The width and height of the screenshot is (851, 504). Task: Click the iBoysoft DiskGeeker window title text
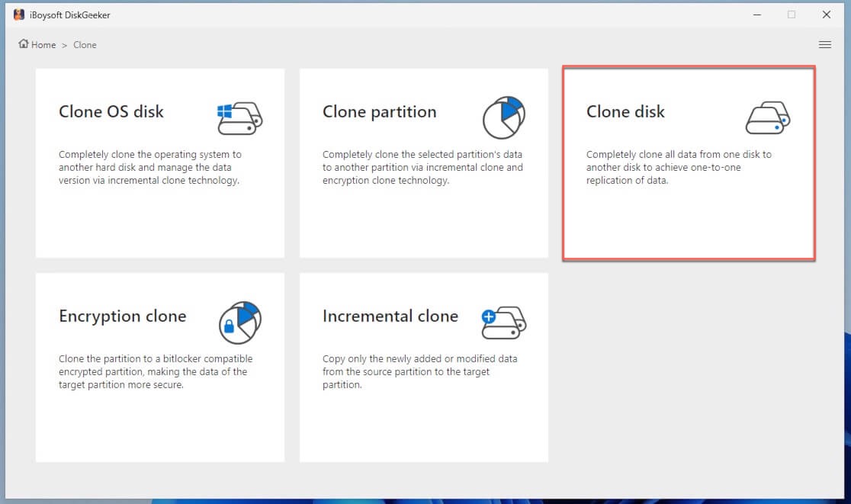point(70,15)
